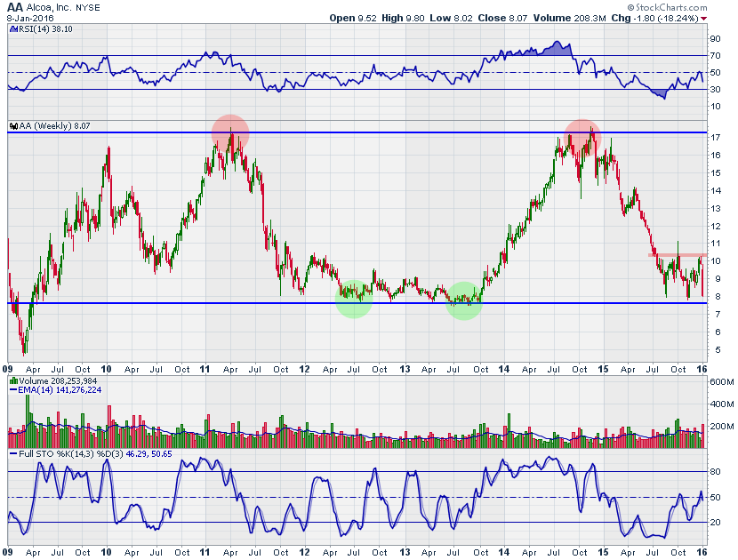Click the 400M volume axis label

722,404
